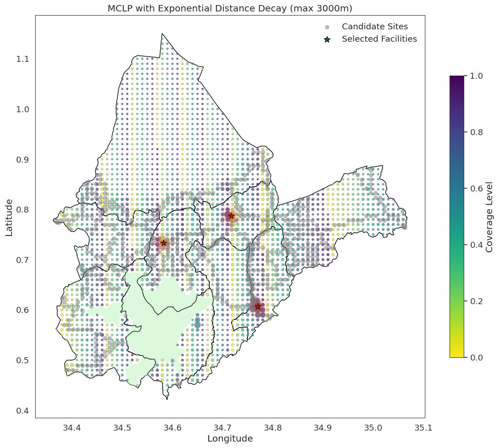499x448 pixels.
Task: Click the chart title about MCLP
Action: point(230,8)
